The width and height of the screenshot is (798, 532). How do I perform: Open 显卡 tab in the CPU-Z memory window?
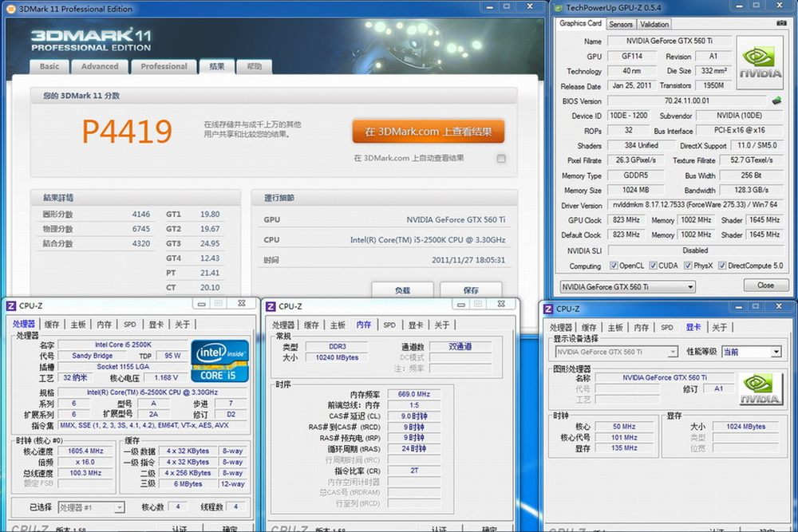point(416,325)
